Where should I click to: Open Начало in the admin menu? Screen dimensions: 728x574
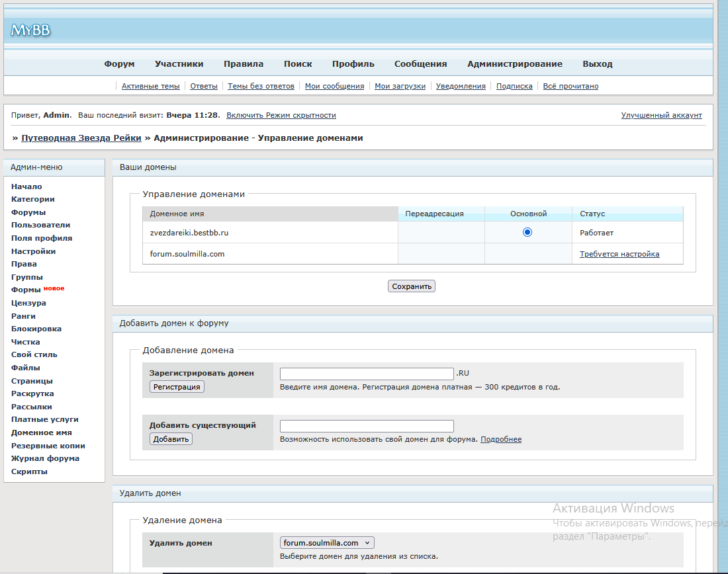click(26, 186)
